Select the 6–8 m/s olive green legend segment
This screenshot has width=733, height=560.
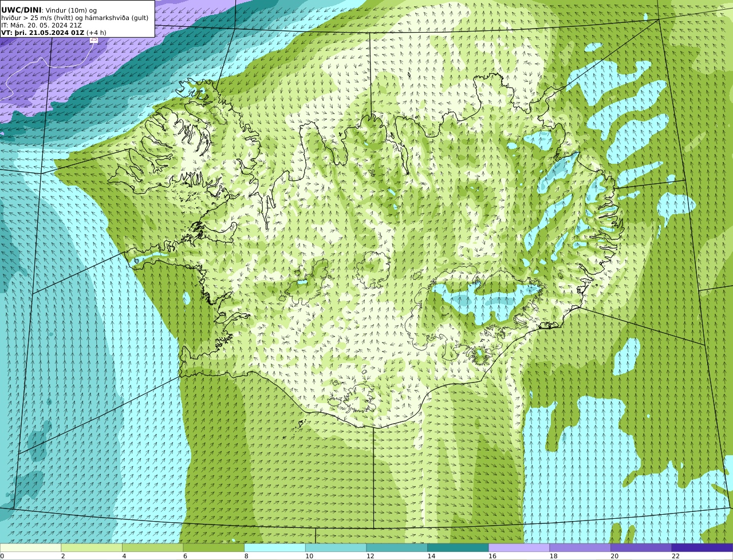click(214, 547)
